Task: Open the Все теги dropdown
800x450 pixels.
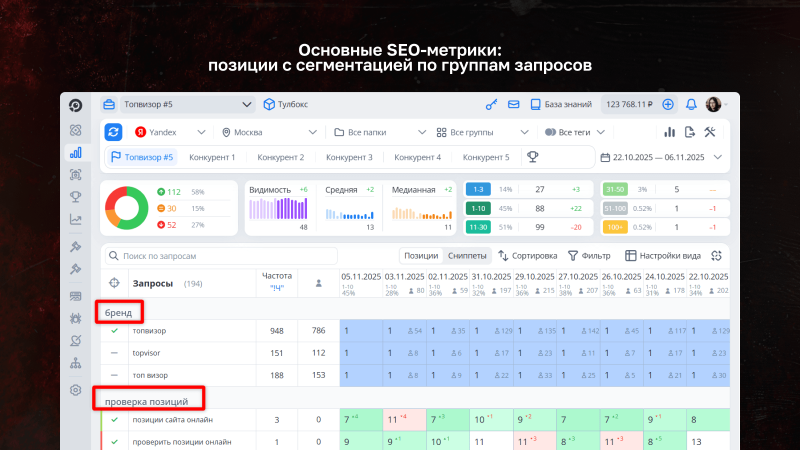Action: click(x=574, y=132)
